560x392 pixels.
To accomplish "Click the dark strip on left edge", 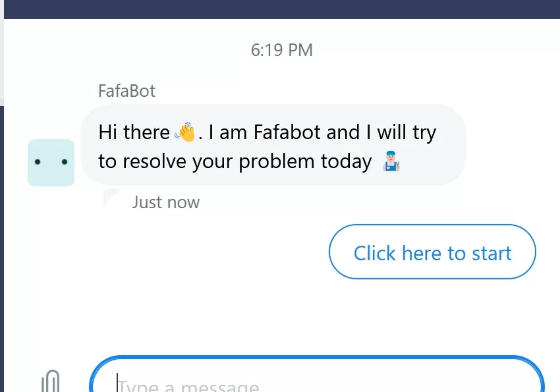I will coord(2,249).
